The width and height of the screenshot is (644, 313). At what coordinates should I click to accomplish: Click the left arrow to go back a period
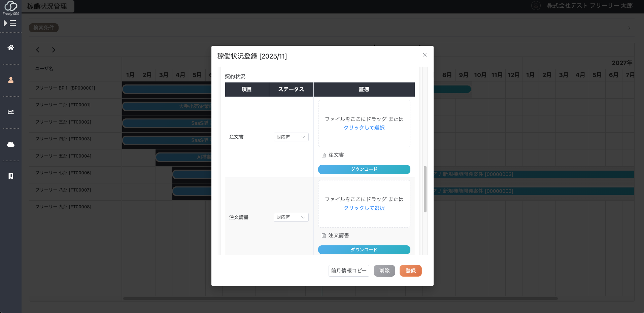coord(38,49)
